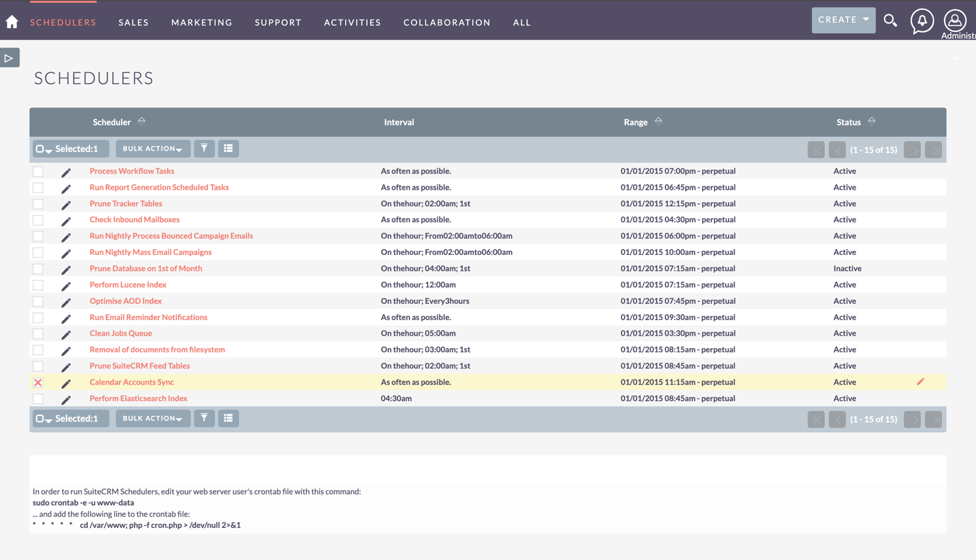
Task: Open the filter icon above the scheduler list
Action: 204,148
